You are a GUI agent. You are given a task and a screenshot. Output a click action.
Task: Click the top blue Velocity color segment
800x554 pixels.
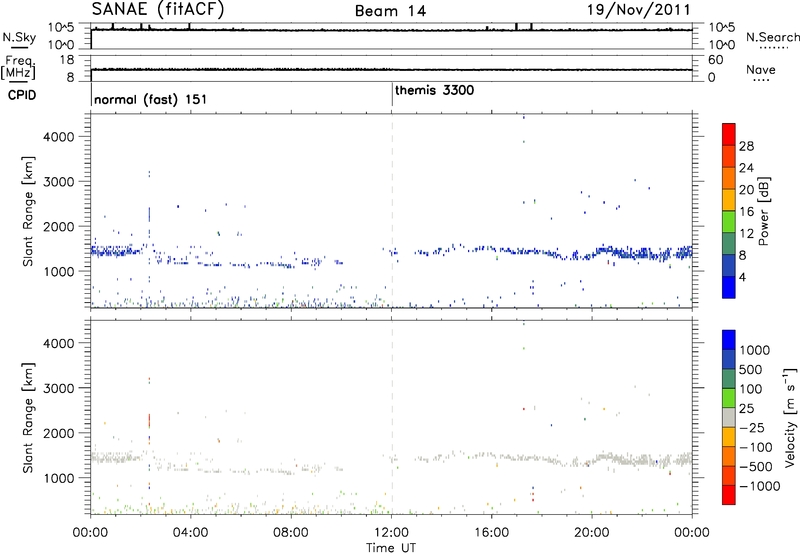[x=729, y=340]
